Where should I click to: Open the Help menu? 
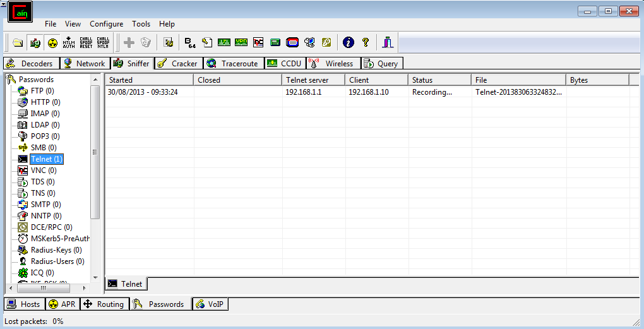167,24
